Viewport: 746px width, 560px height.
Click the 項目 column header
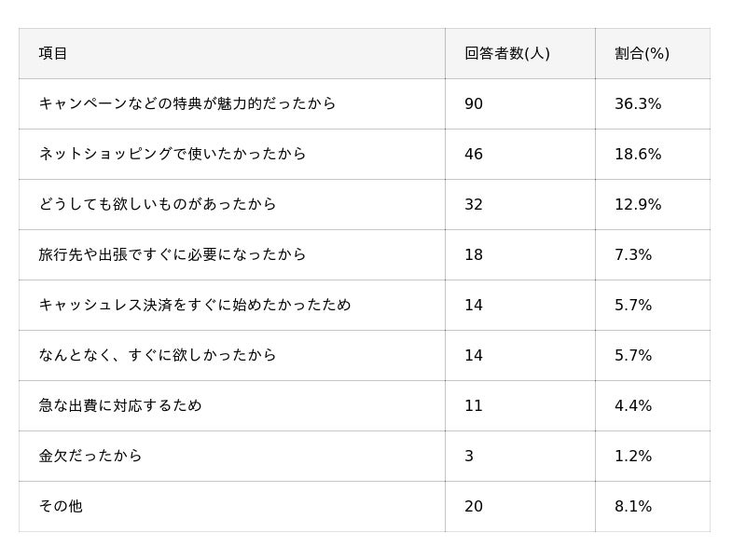point(53,54)
